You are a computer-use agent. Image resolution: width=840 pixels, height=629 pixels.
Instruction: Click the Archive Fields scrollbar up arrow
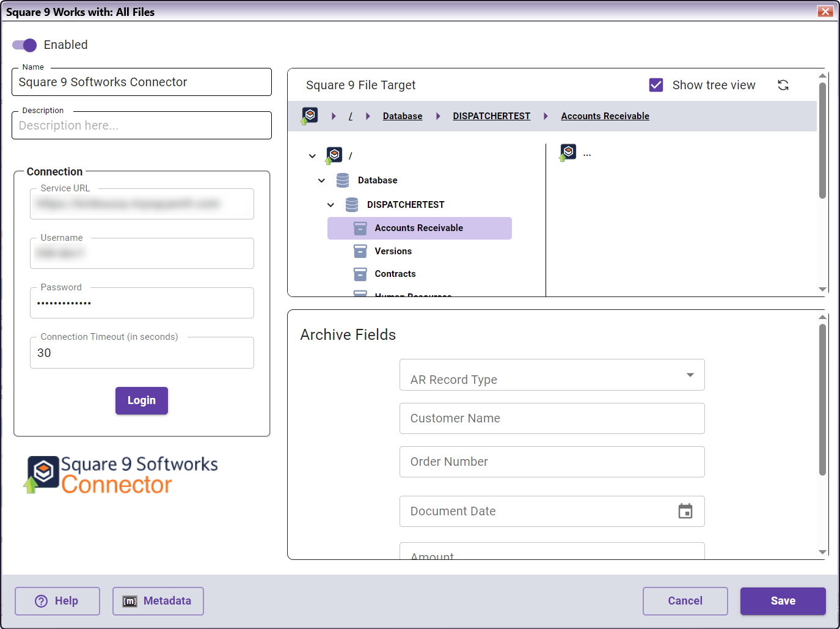(x=822, y=317)
